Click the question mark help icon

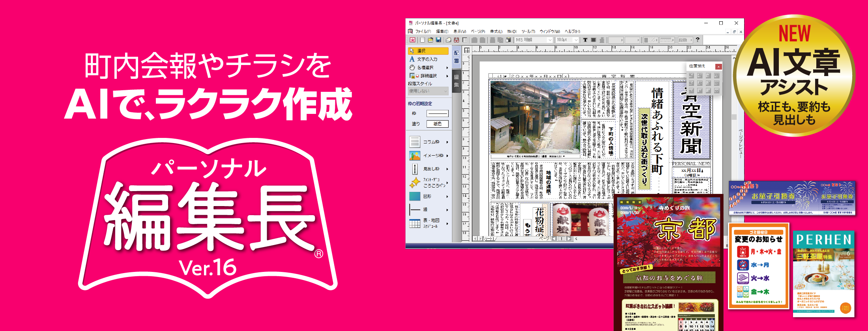pos(698,40)
